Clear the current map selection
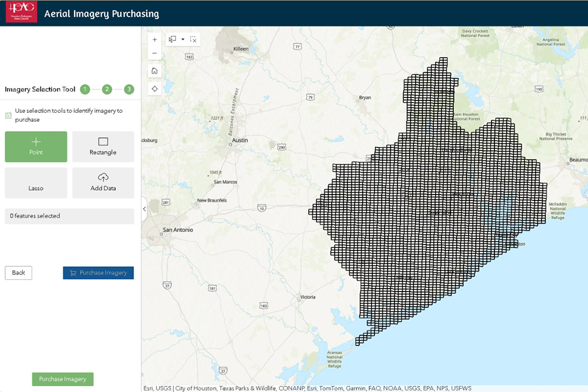This screenshot has height=392, width=588. [193, 39]
